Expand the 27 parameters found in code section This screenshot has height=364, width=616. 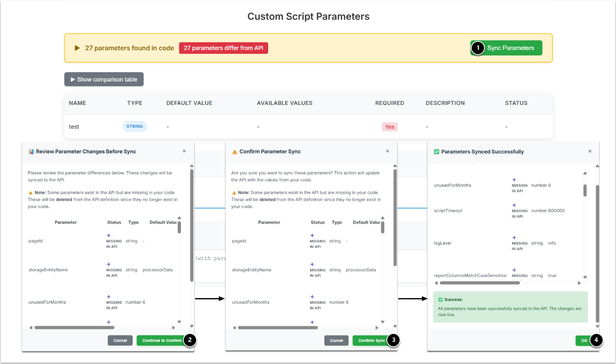click(x=78, y=48)
